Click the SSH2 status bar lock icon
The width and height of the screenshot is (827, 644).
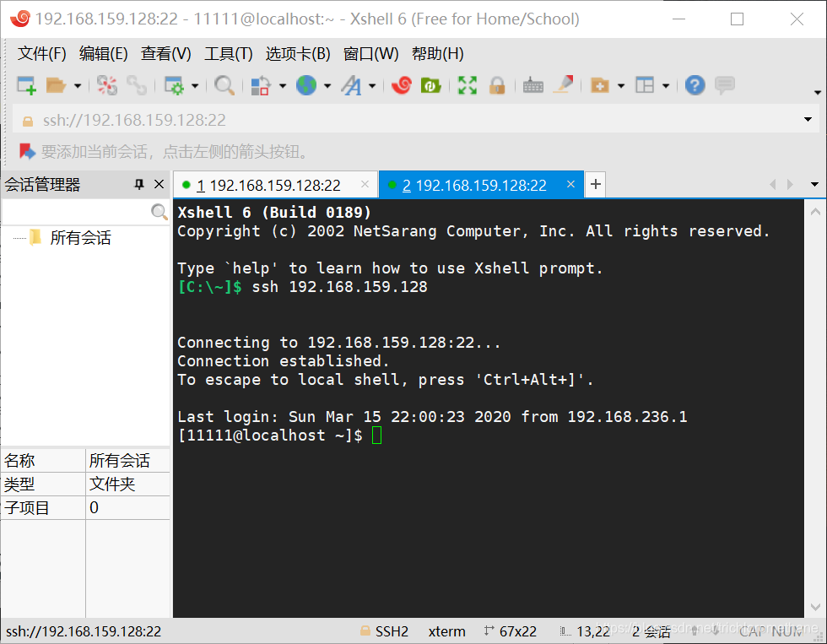[x=365, y=630]
